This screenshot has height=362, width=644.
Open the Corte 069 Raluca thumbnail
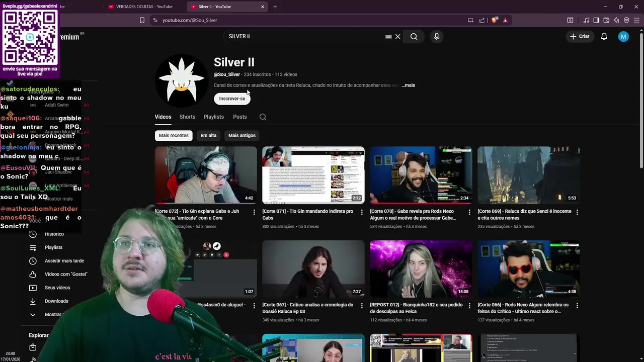tap(529, 175)
